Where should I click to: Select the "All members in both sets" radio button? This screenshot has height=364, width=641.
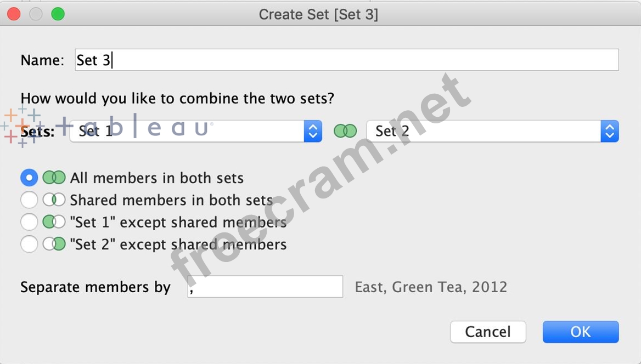point(29,178)
